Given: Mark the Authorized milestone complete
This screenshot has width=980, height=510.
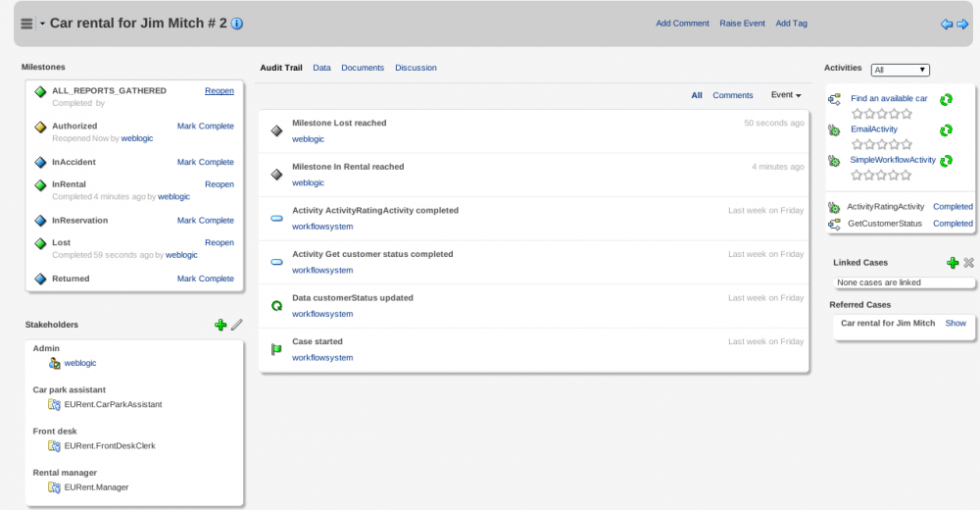Looking at the screenshot, I should pyautogui.click(x=206, y=126).
